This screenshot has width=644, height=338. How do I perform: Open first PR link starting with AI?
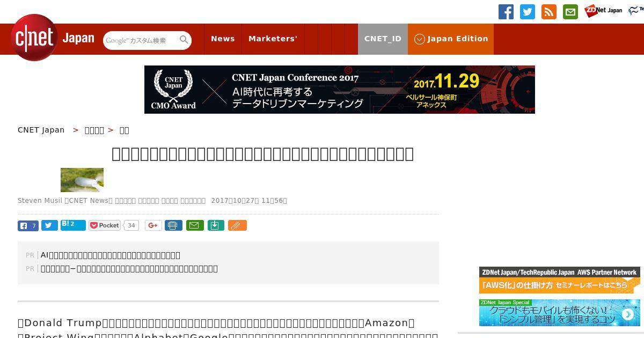point(111,255)
